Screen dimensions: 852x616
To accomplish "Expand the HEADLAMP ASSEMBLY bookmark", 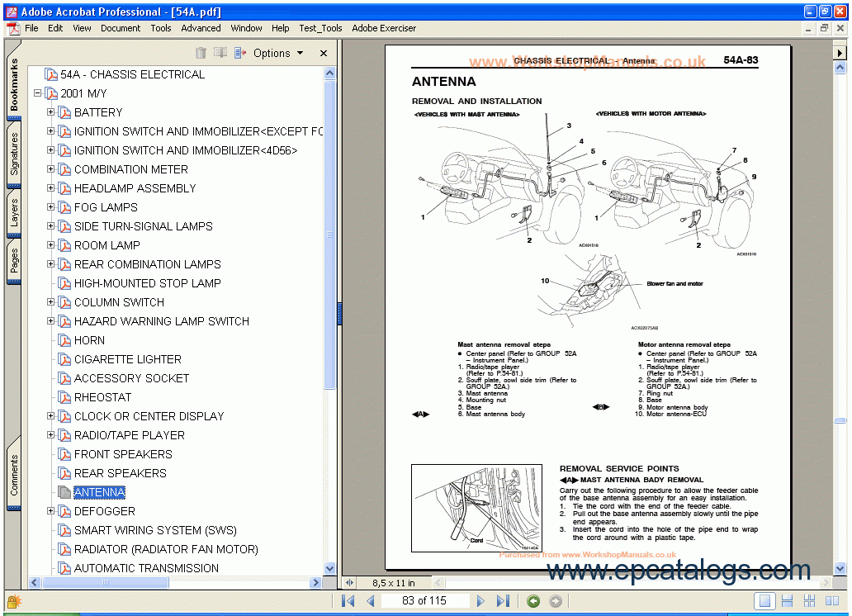I will (x=50, y=188).
